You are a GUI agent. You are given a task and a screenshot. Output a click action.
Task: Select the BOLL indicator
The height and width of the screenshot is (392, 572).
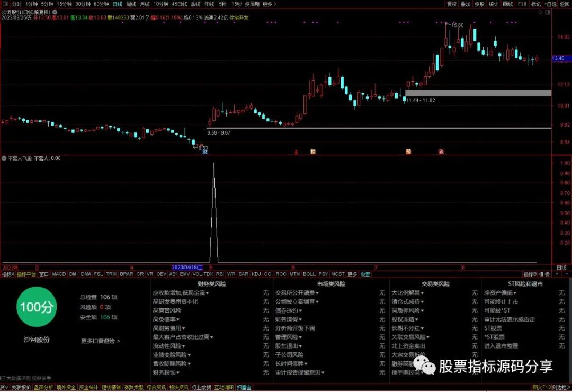[309, 274]
